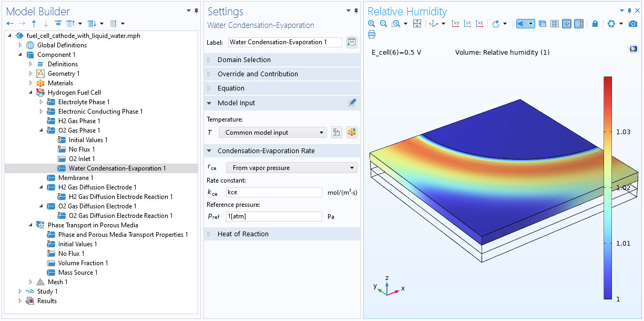Toggle the grid display button

554,24
